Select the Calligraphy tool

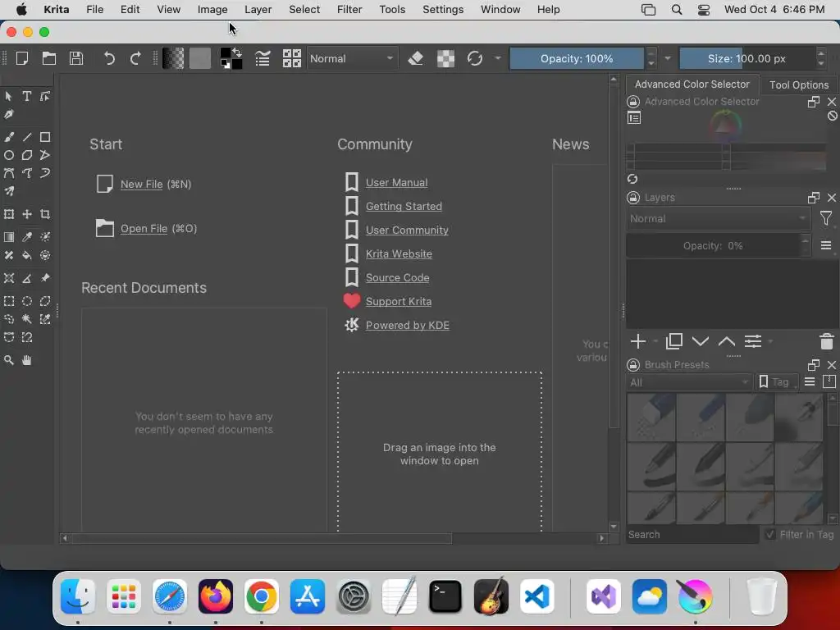point(9,114)
